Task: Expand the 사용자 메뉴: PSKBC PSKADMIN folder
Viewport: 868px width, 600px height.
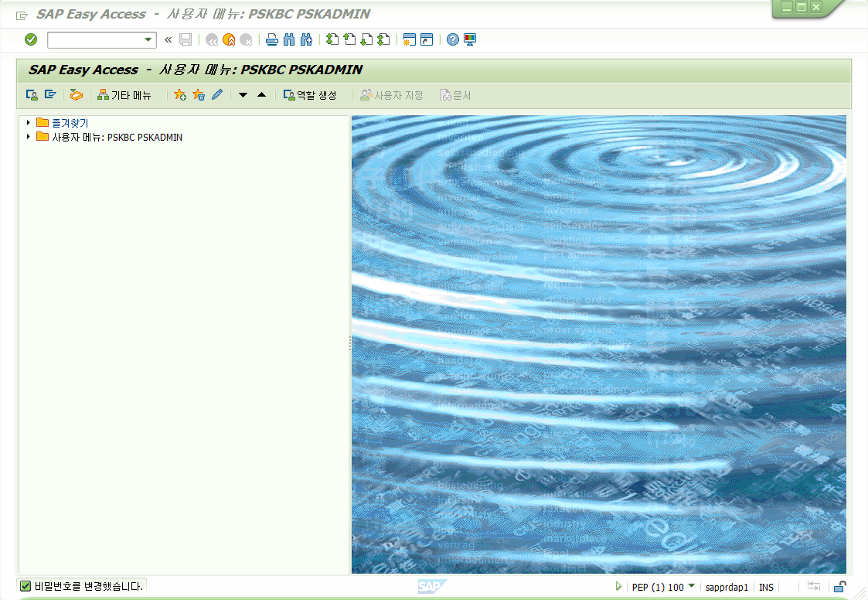Action: point(29,137)
